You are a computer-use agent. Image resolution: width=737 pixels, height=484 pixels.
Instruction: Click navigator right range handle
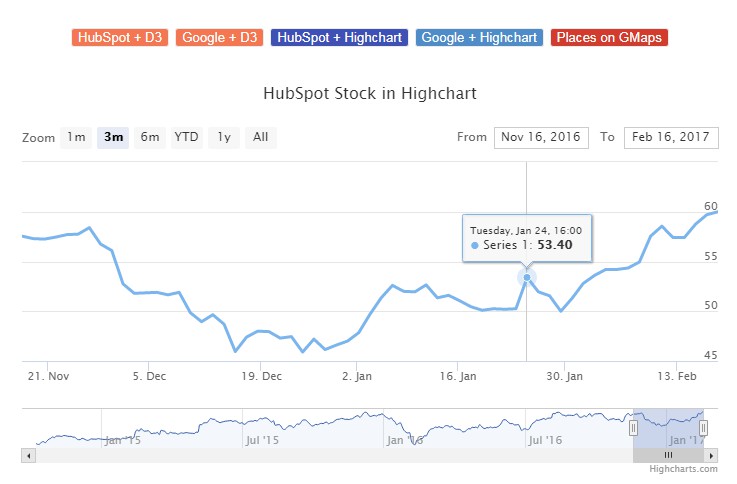tap(704, 427)
